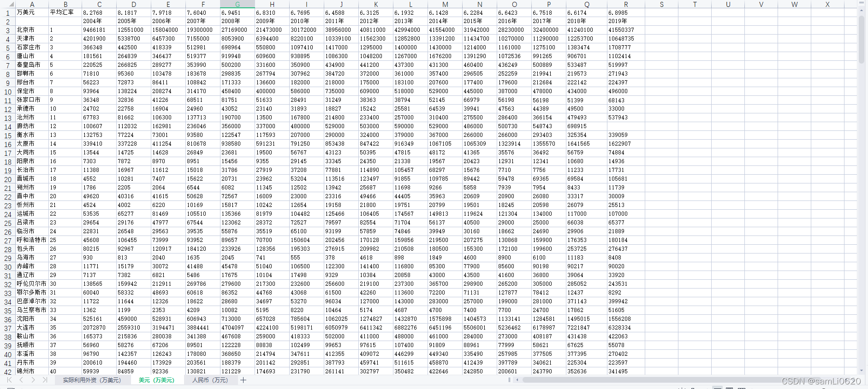
Task: Switch to 实际利用外资 (万美元) sheet tab
Action: [x=92, y=380]
